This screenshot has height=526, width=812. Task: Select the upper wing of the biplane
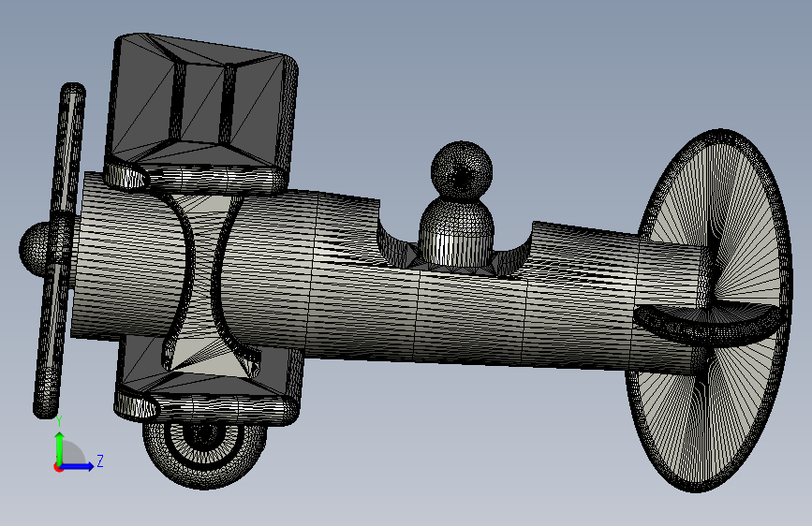202,111
